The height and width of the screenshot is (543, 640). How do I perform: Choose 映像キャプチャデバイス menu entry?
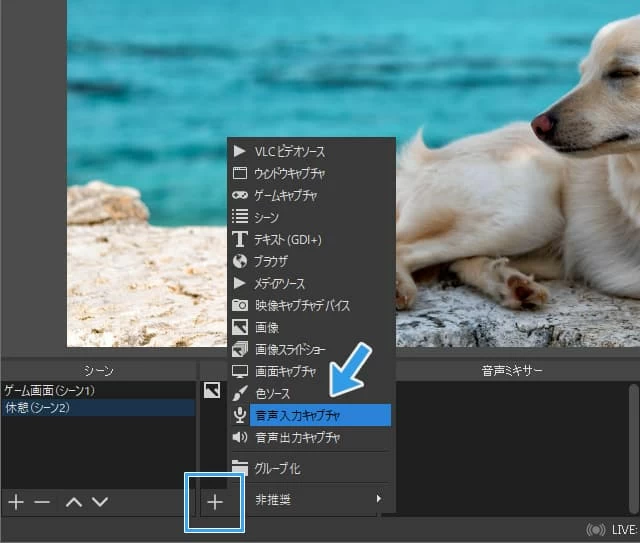pyautogui.click(x=311, y=305)
